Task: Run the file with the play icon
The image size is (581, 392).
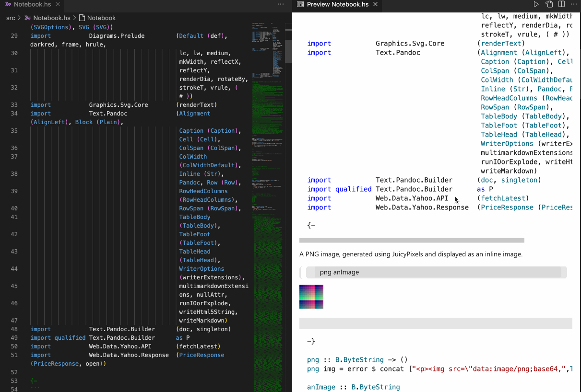Action: (x=536, y=4)
